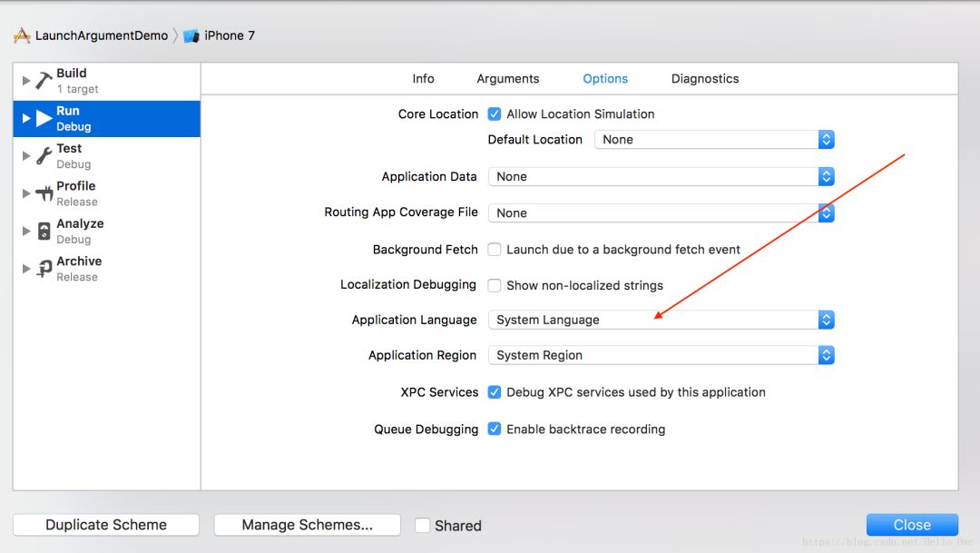Disable Allow Location Simulation checkbox
The width and height of the screenshot is (980, 553).
pos(495,114)
